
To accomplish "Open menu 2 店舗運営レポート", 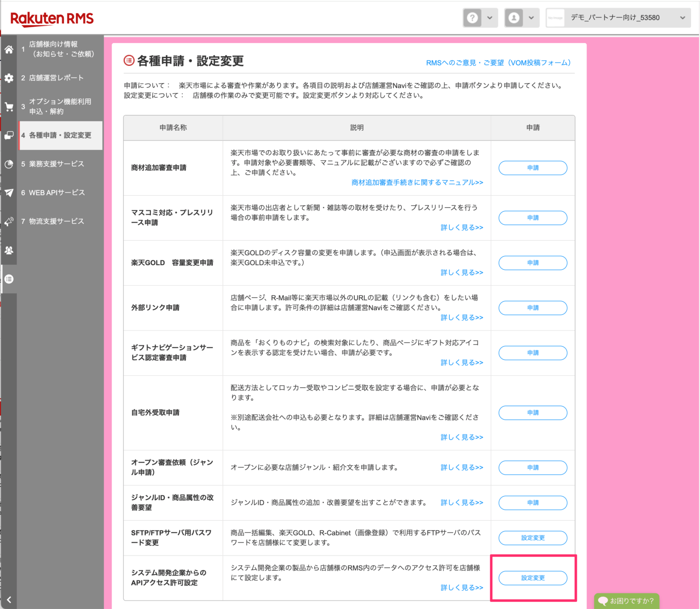I will click(x=61, y=78).
